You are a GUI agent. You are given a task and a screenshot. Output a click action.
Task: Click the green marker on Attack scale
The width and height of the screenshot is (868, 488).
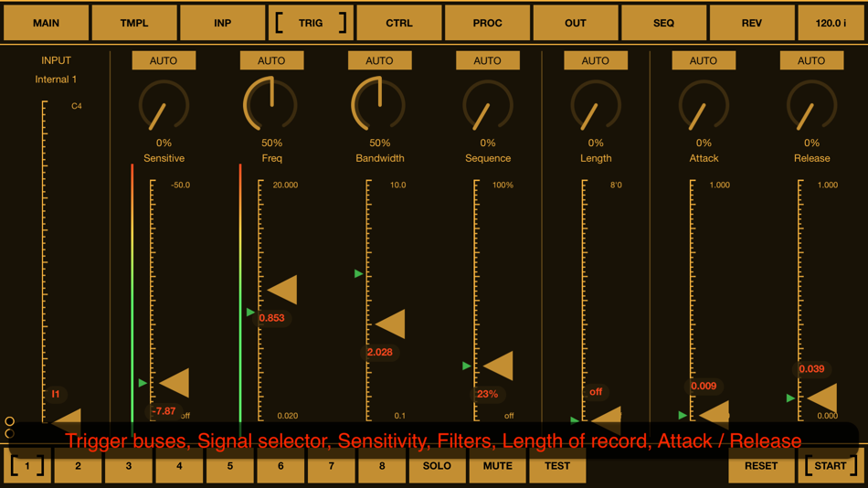coord(683,416)
